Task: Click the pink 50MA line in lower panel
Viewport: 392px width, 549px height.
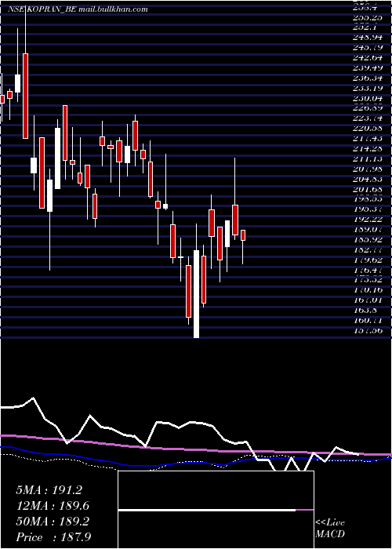Action: pos(196,450)
